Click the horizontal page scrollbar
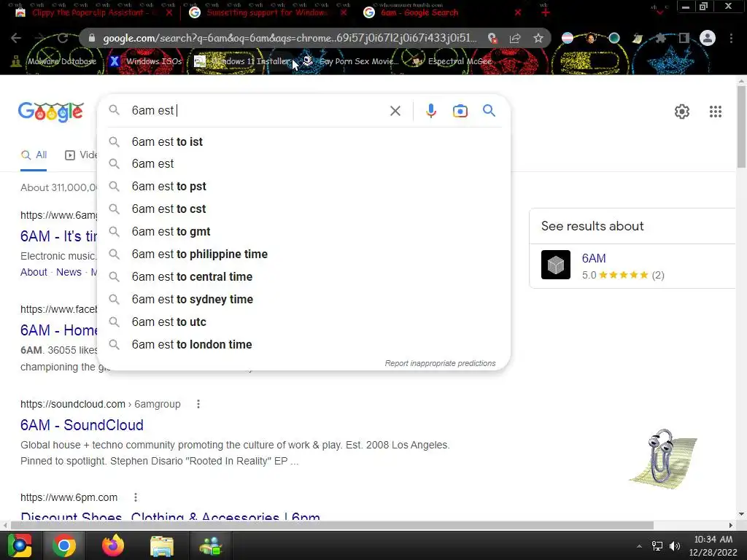Image resolution: width=747 pixels, height=560 pixels. coord(332,525)
